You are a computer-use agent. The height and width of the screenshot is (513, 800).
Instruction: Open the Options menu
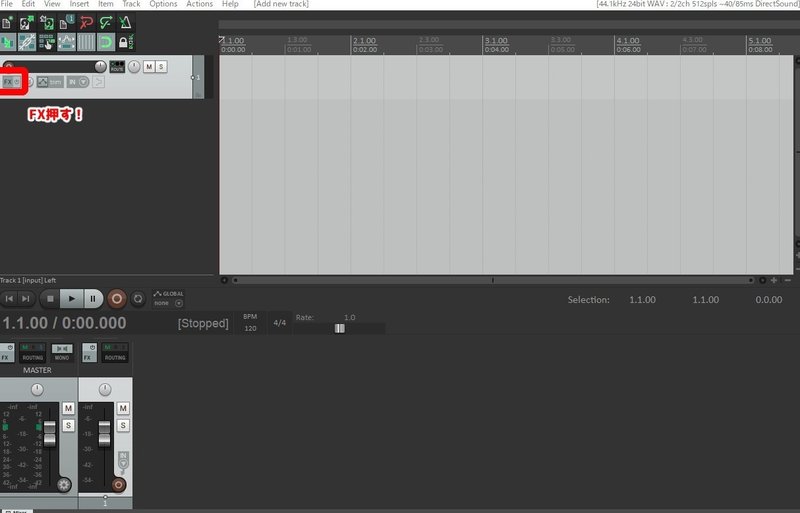[x=163, y=4]
